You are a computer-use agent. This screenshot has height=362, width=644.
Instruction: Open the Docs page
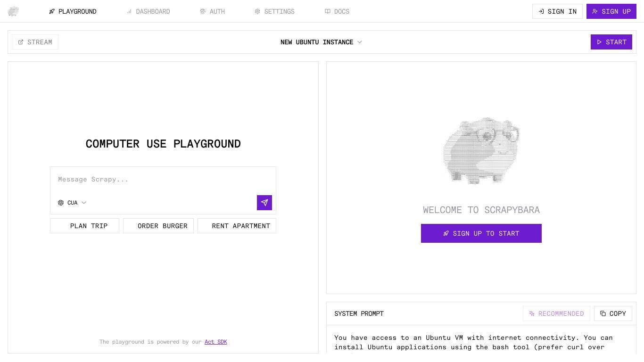[337, 11]
